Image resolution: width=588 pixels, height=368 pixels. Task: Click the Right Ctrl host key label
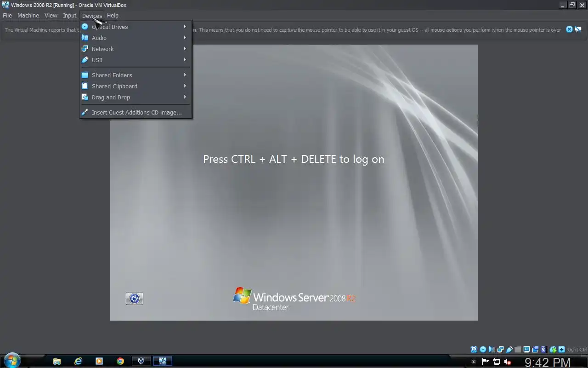(577, 350)
